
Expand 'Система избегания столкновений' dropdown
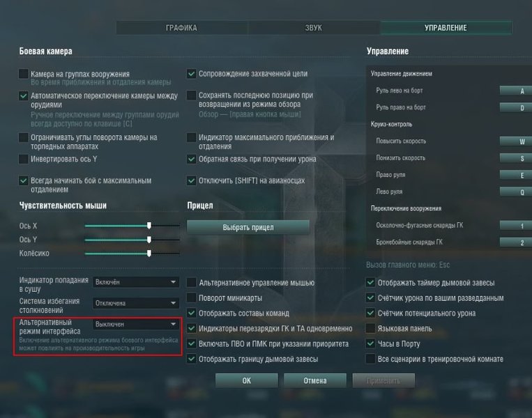137,303
